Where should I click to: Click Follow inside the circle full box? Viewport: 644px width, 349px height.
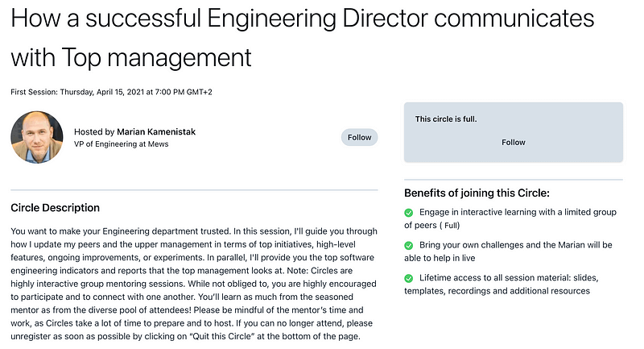[513, 142]
